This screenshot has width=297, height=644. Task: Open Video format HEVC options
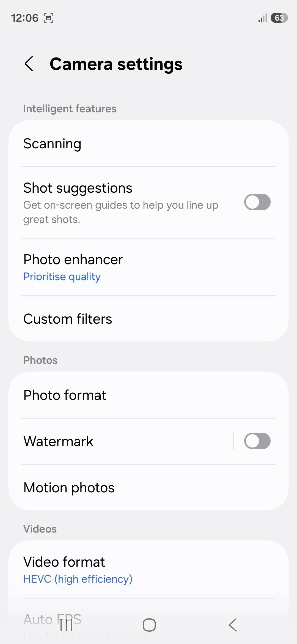pos(148,569)
